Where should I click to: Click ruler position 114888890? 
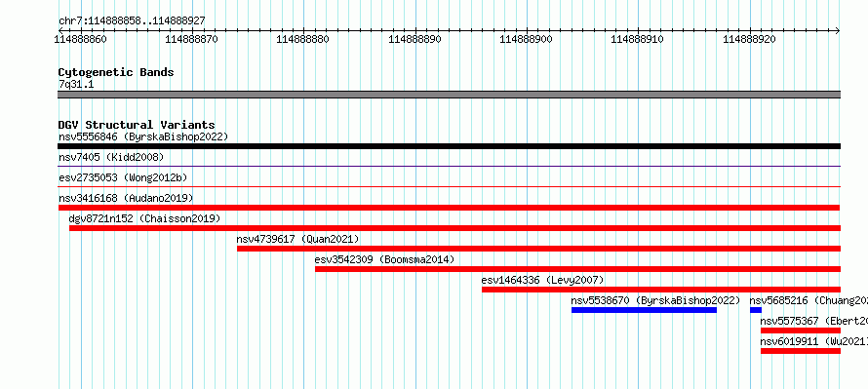(x=415, y=39)
